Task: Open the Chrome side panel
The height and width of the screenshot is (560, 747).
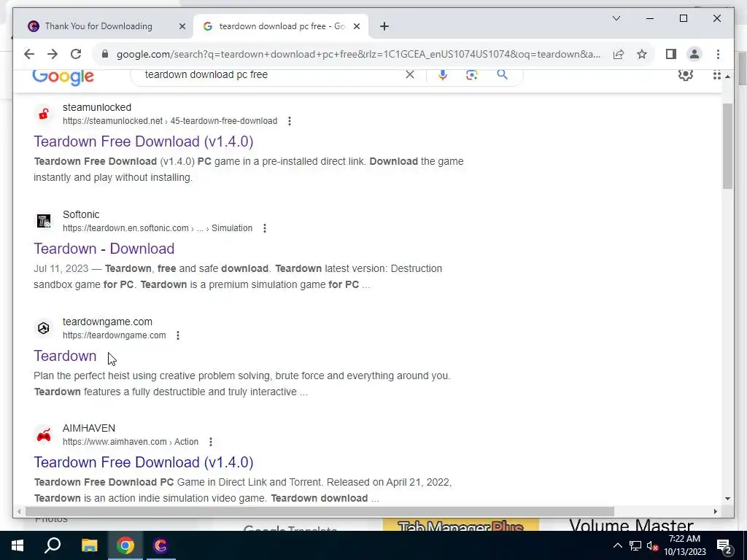Action: [671, 54]
